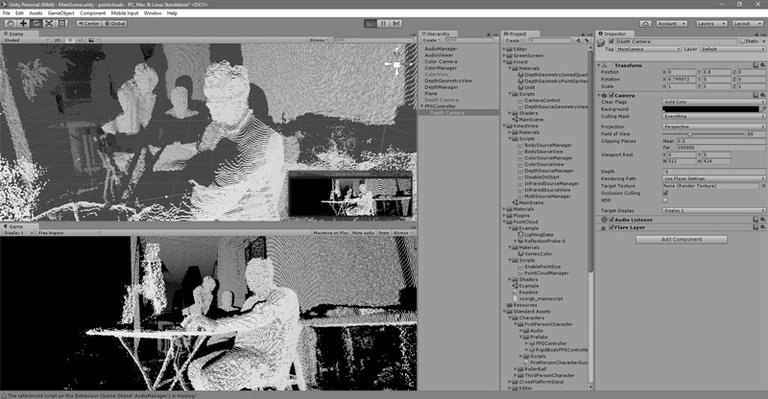Click the Add Component button

click(x=681, y=239)
